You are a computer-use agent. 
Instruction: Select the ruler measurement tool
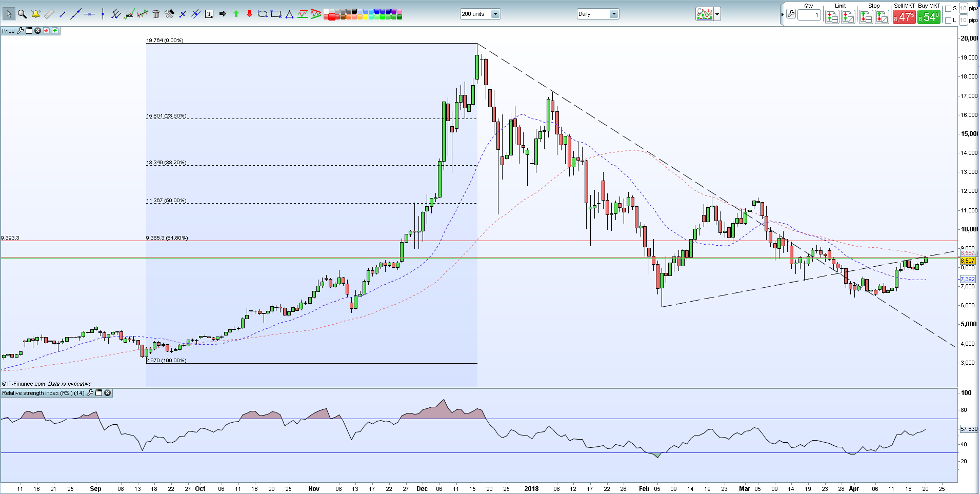tap(49, 14)
